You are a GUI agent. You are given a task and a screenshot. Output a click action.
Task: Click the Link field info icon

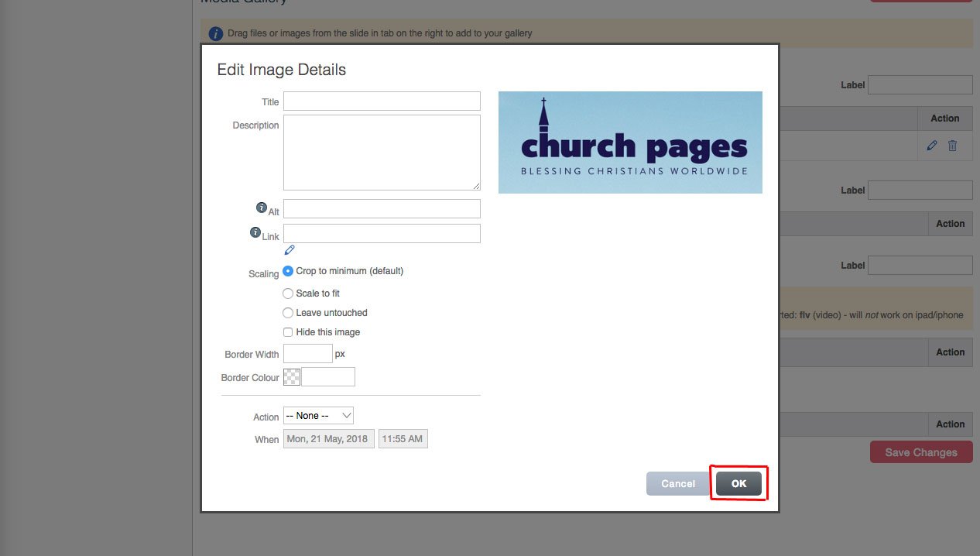[x=255, y=232]
